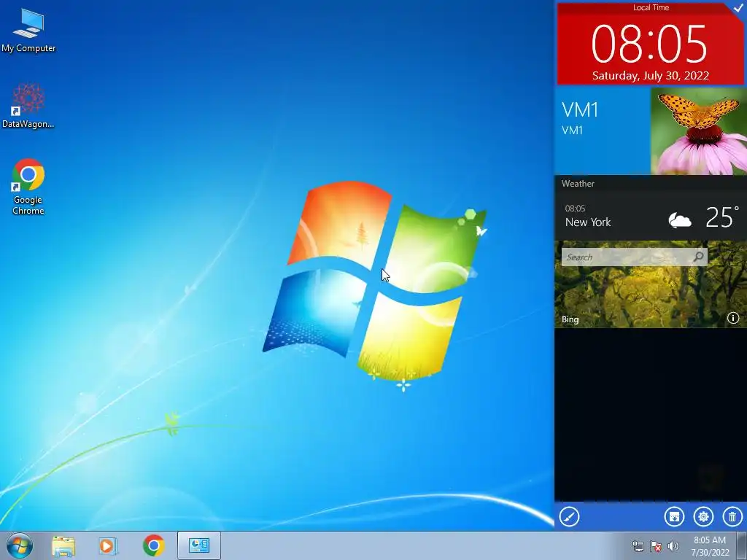Click the active sidebar app taskbar button

(199, 545)
